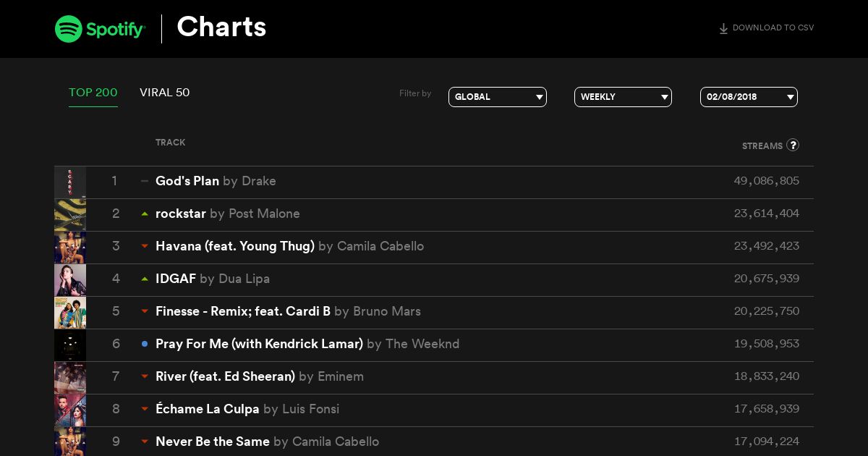The image size is (868, 456).
Task: Click the Finesse Remix album thumbnail
Action: click(70, 313)
